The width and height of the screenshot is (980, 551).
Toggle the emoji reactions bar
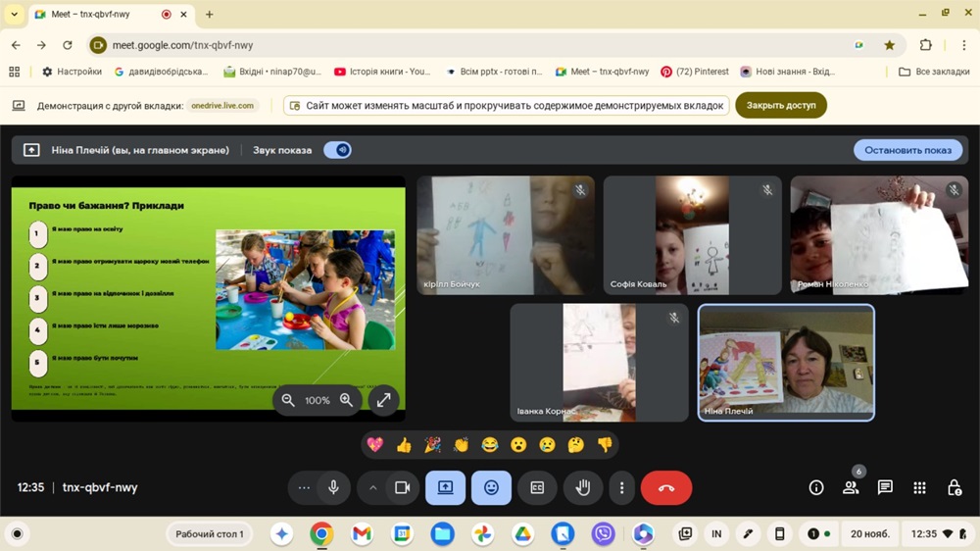coord(491,487)
